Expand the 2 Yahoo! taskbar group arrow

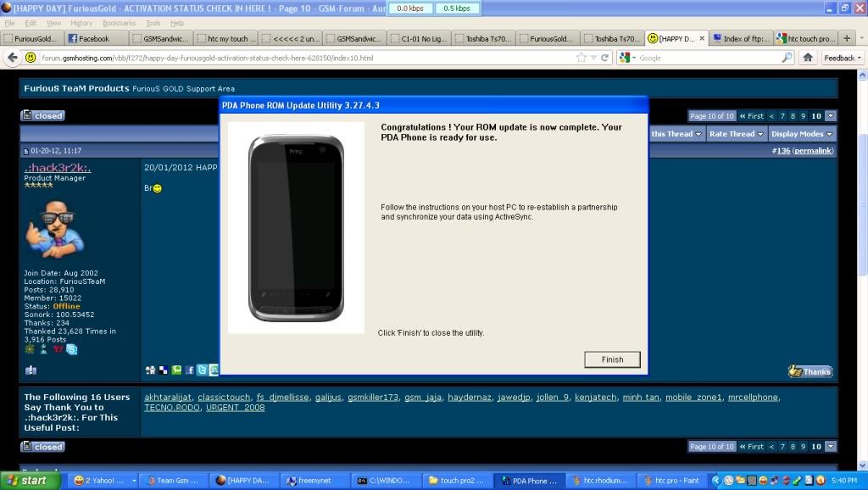[x=134, y=481]
